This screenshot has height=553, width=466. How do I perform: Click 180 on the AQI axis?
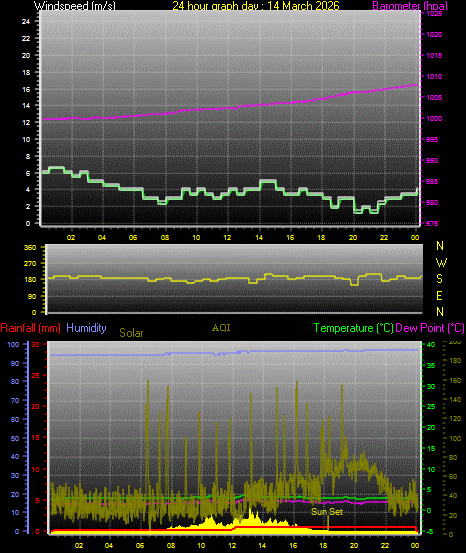pos(455,360)
